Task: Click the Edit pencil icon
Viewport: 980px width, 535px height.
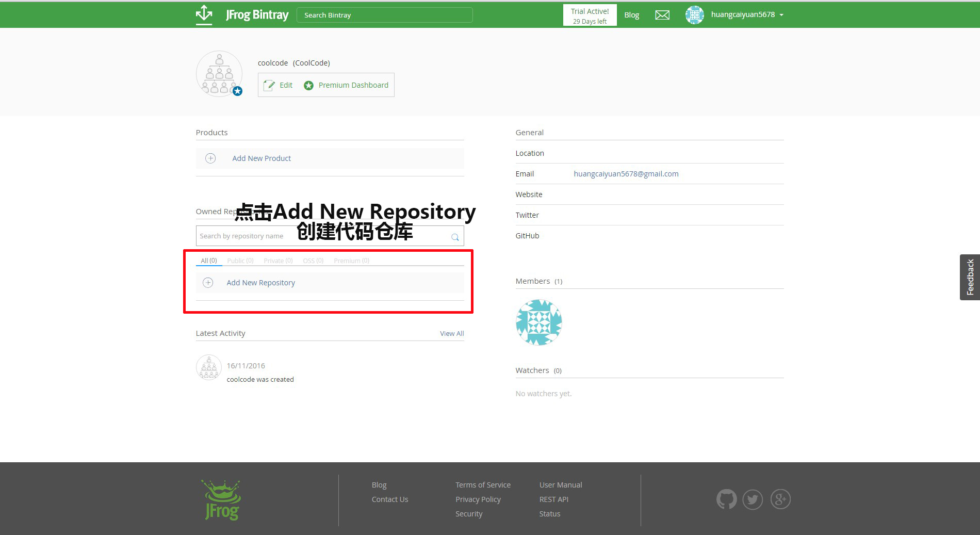Action: pos(269,85)
